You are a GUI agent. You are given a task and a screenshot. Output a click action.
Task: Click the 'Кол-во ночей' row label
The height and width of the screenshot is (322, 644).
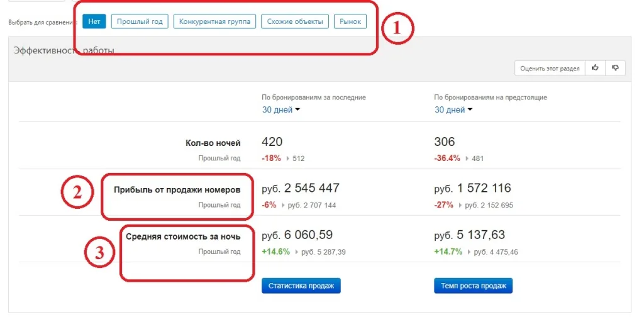coord(213,143)
